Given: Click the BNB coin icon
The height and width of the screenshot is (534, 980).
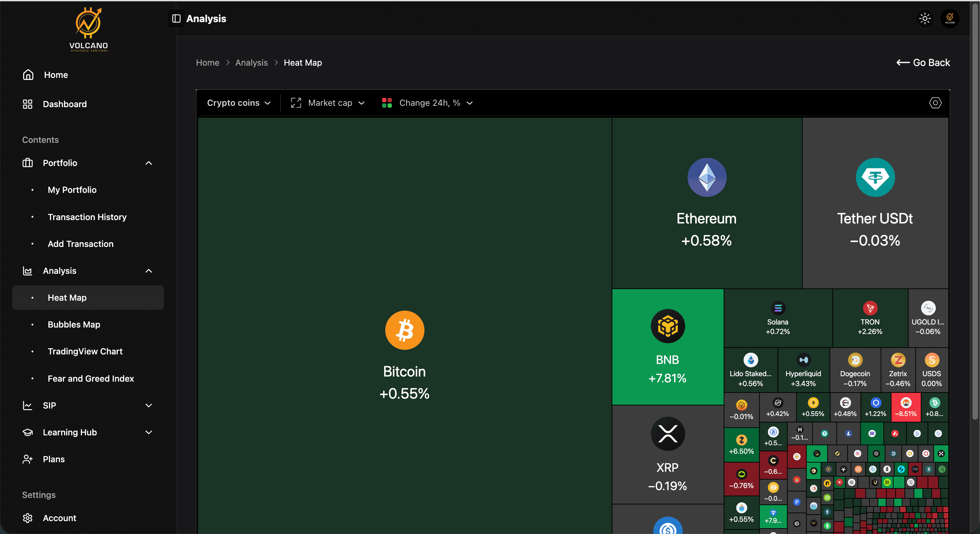Looking at the screenshot, I should [668, 326].
